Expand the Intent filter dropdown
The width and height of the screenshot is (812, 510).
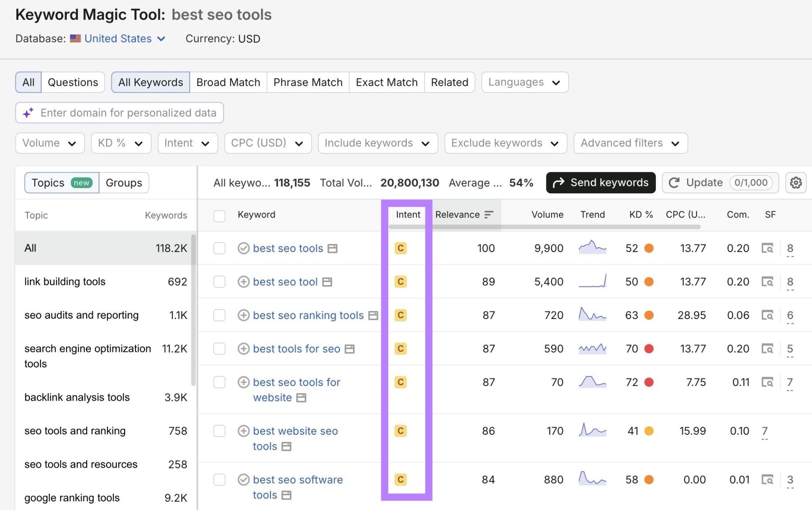(x=188, y=143)
